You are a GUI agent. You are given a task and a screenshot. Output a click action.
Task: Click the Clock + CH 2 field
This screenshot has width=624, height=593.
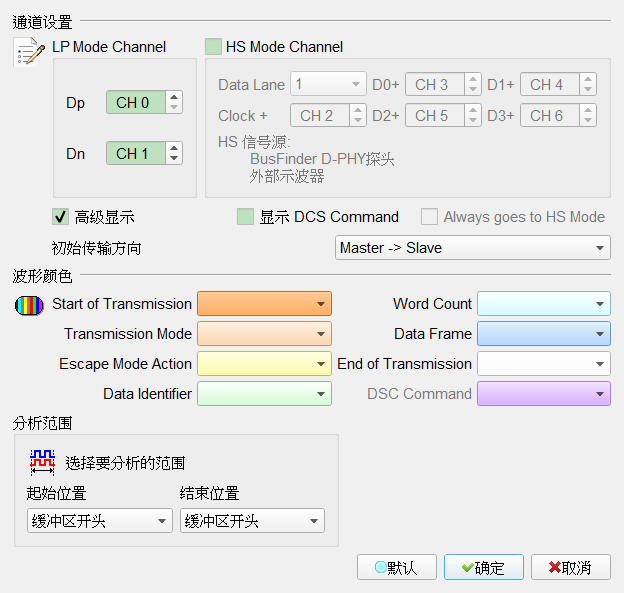point(320,115)
